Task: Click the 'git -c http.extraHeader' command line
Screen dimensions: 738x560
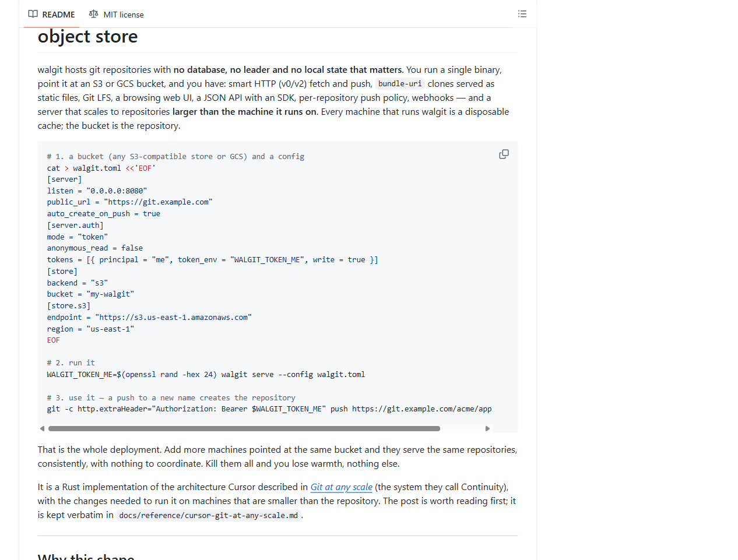Action: pos(269,409)
